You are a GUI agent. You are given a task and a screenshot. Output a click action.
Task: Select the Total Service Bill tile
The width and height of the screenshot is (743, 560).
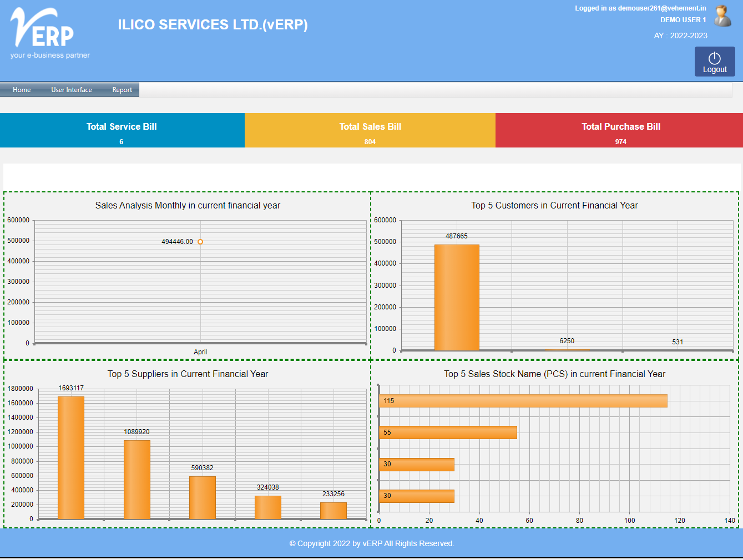122,130
